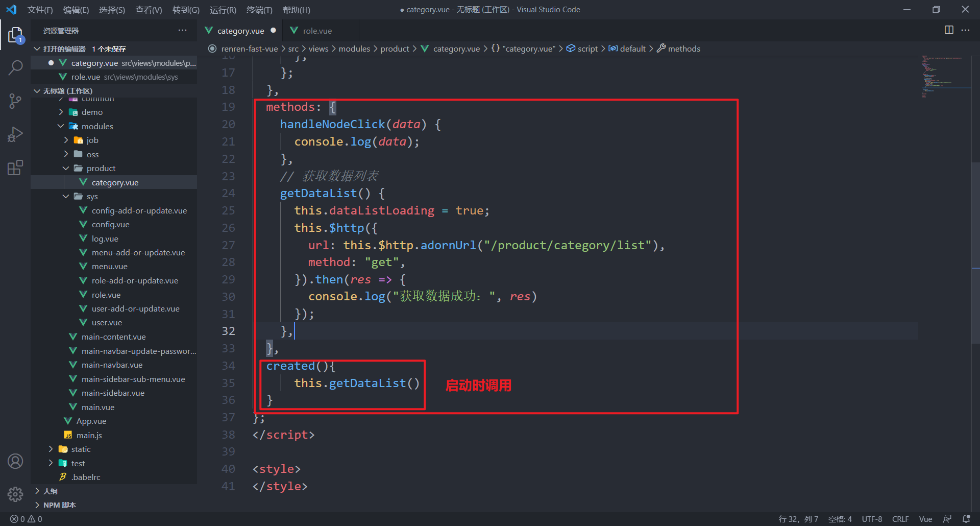The image size is (980, 526).
Task: Click the feedback icon in status bar
Action: point(947,519)
